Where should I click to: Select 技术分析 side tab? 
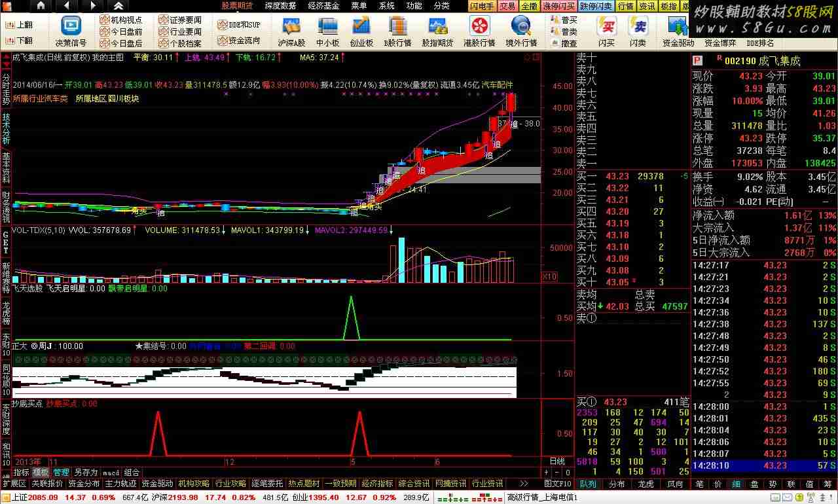6,129
